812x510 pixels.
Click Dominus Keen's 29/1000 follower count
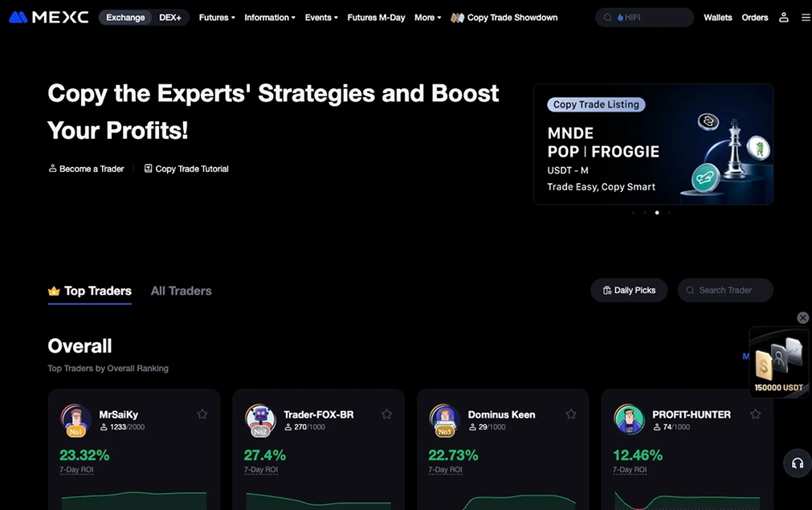point(487,427)
